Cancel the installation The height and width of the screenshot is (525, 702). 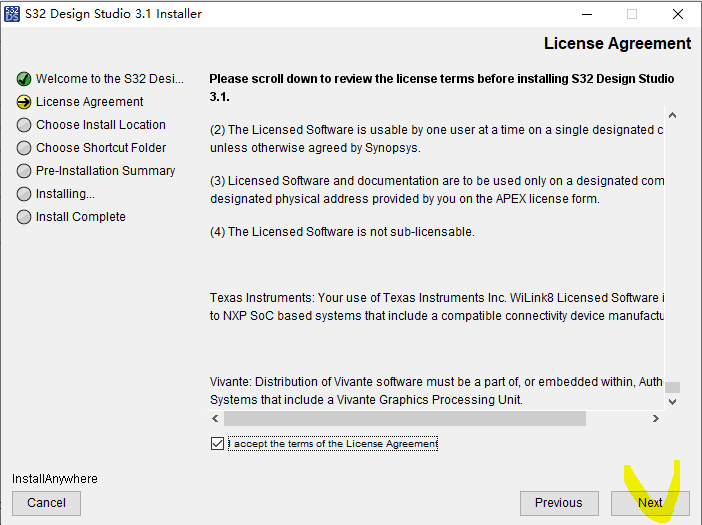tap(46, 503)
